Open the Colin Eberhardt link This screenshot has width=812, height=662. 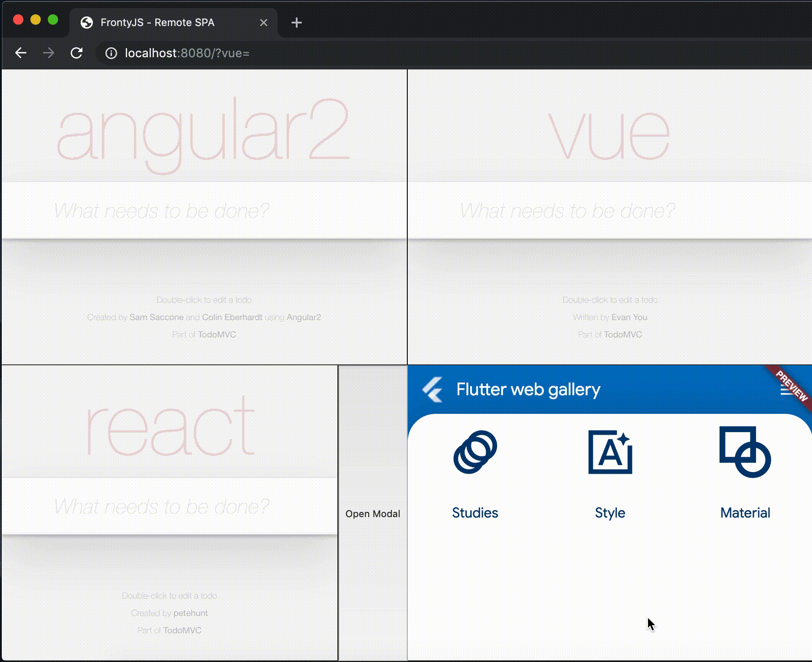232,317
